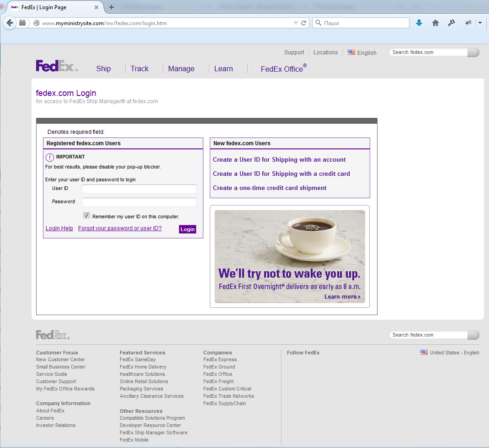489x448 pixels.
Task: Expand the toolbar overflow dropdown arrow
Action: 480,23
